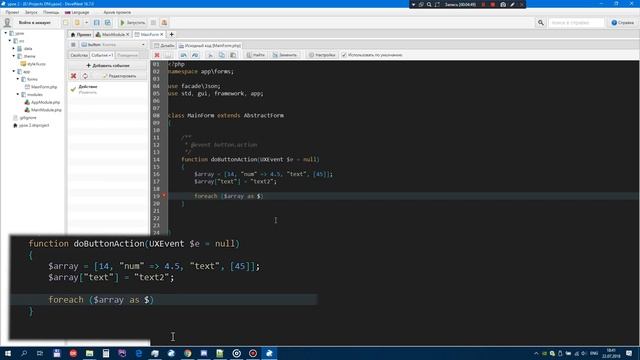Click the red X icon in code editor toolbar
The width and height of the screenshot is (640, 360).
157,55
